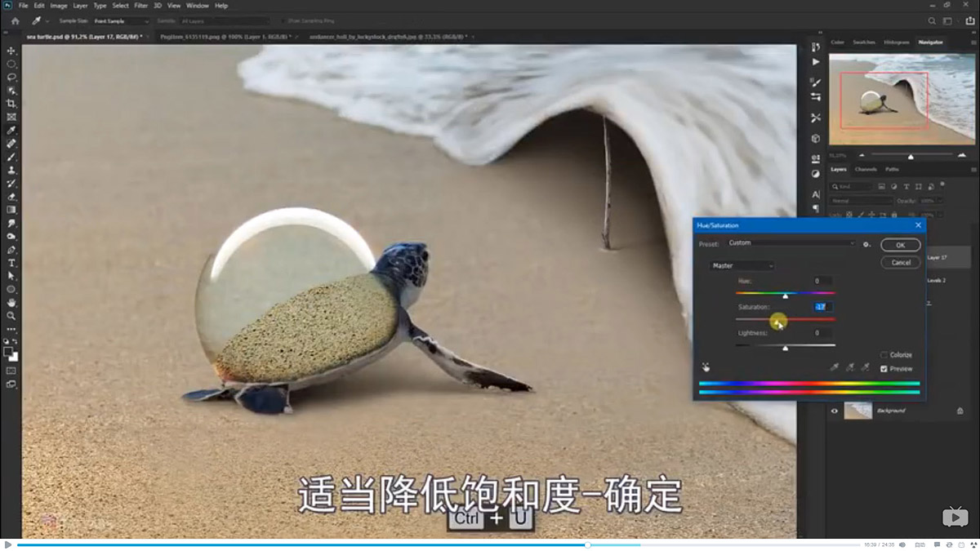Switch to the Channels tab

[x=866, y=169]
